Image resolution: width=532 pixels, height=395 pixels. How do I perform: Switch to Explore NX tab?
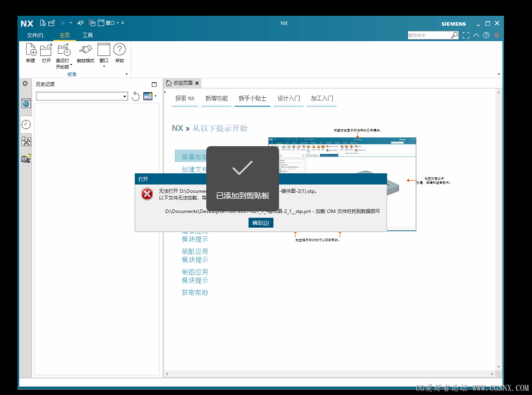[185, 98]
